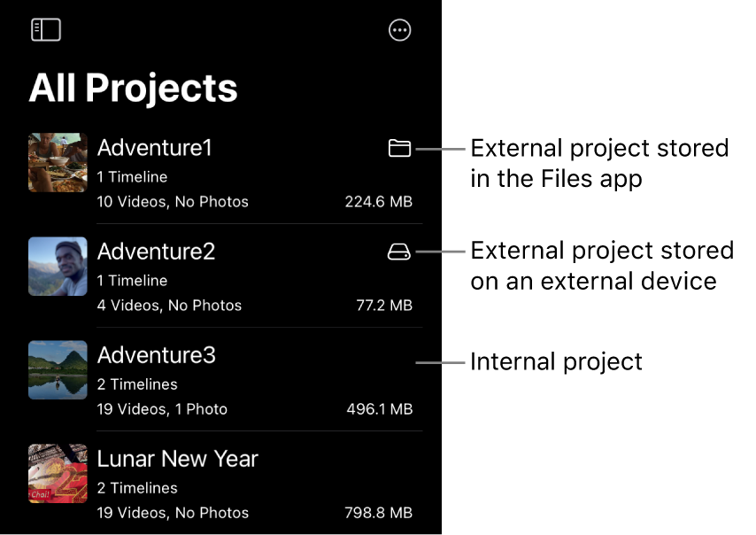Open the More options (ellipsis) icon
Viewport: 756px width, 535px height.
[399, 29]
